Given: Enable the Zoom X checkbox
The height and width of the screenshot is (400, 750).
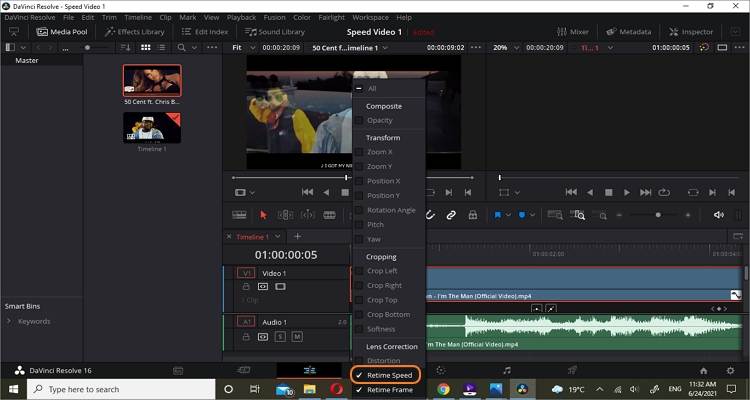Looking at the screenshot, I should 359,152.
